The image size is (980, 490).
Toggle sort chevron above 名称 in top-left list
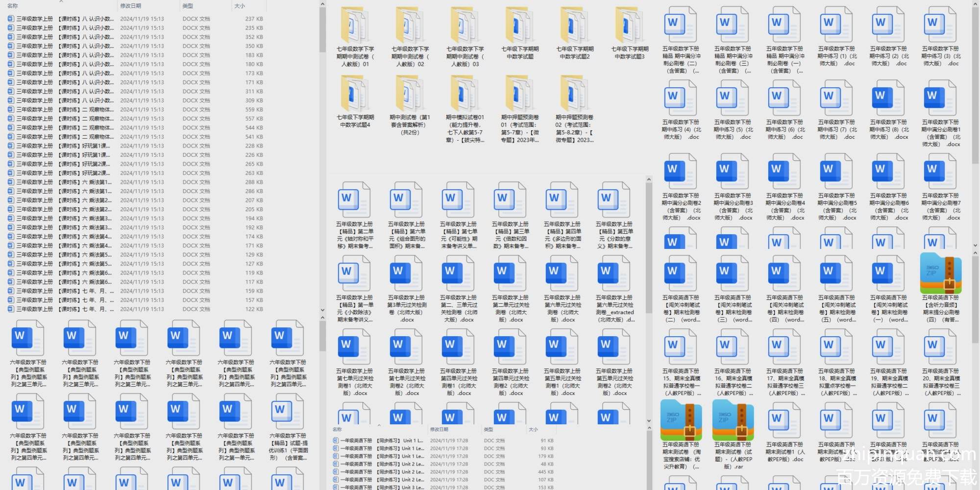[61, 1]
